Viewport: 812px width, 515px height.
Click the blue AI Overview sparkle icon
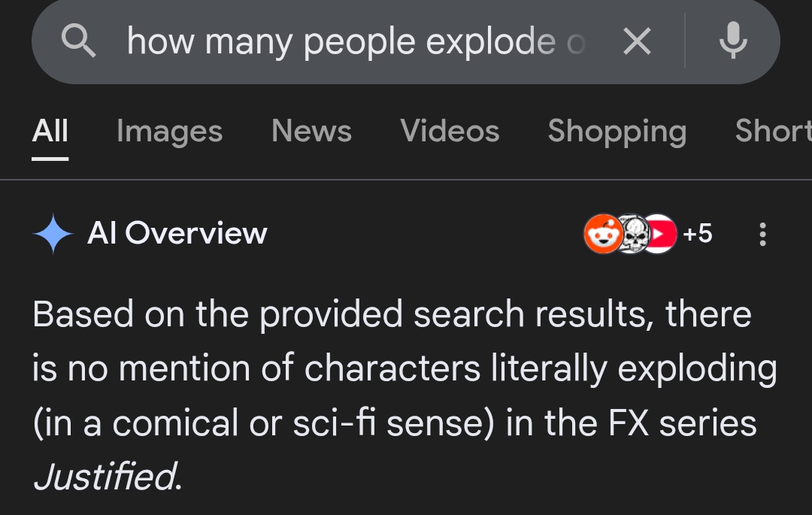click(x=53, y=235)
